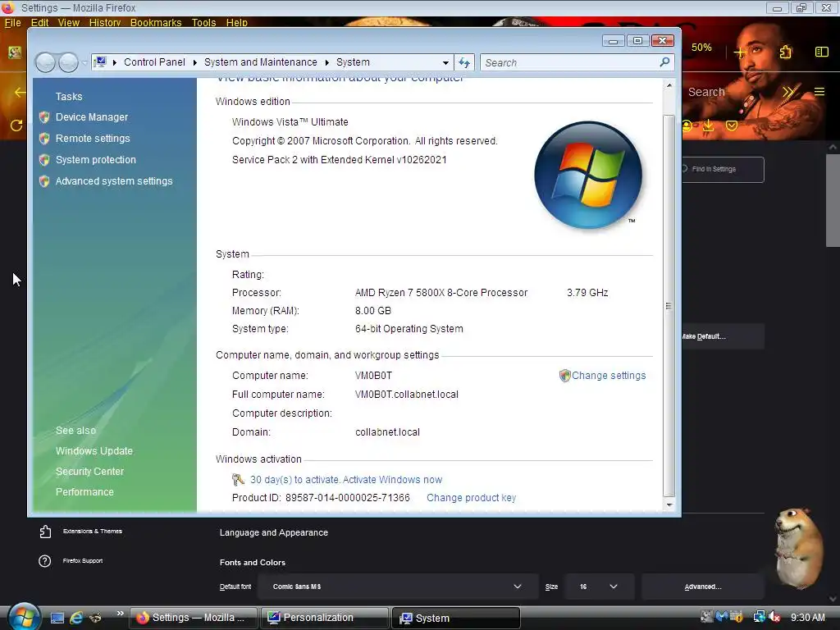Open Performance under See also

84,492
